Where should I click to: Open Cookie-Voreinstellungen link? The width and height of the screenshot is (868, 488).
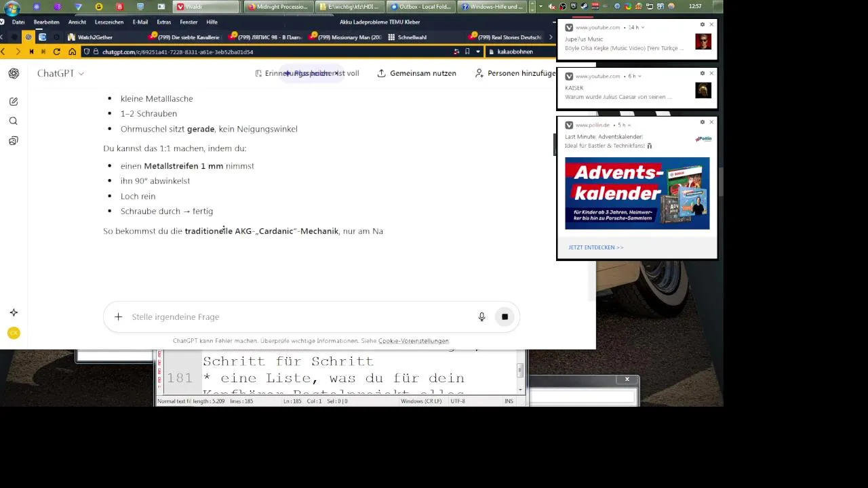tap(414, 341)
